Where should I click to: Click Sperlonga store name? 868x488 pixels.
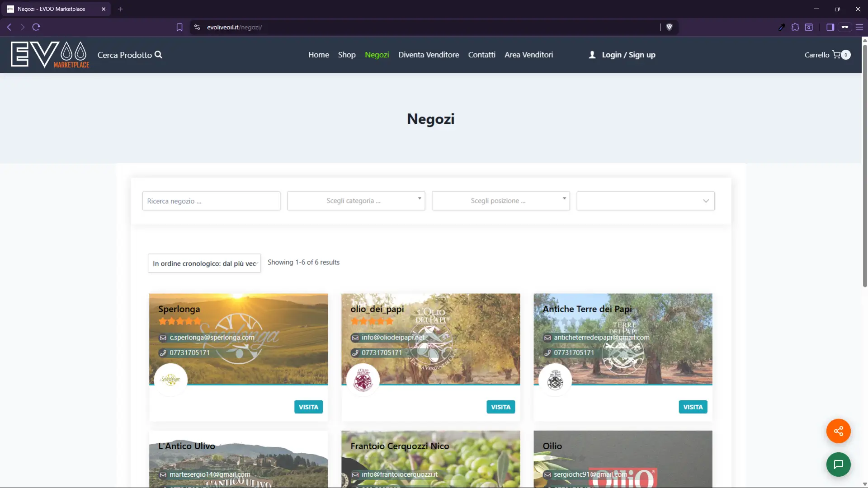(179, 309)
